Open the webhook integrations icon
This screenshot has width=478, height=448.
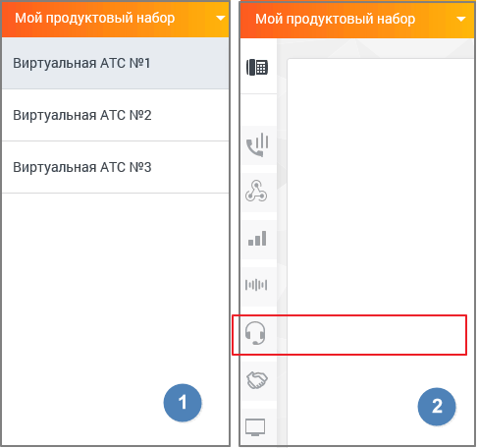click(x=256, y=191)
